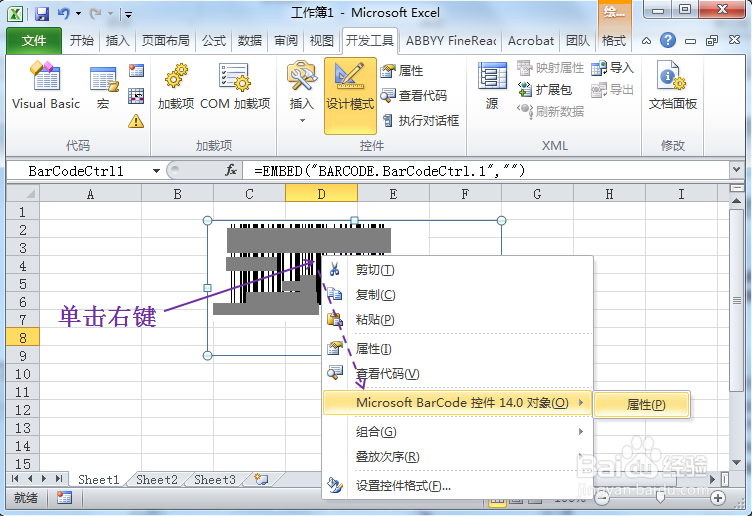Click the Name Box showing BarCodeCtrl1
Image resolution: width=752 pixels, height=516 pixels.
point(77,171)
